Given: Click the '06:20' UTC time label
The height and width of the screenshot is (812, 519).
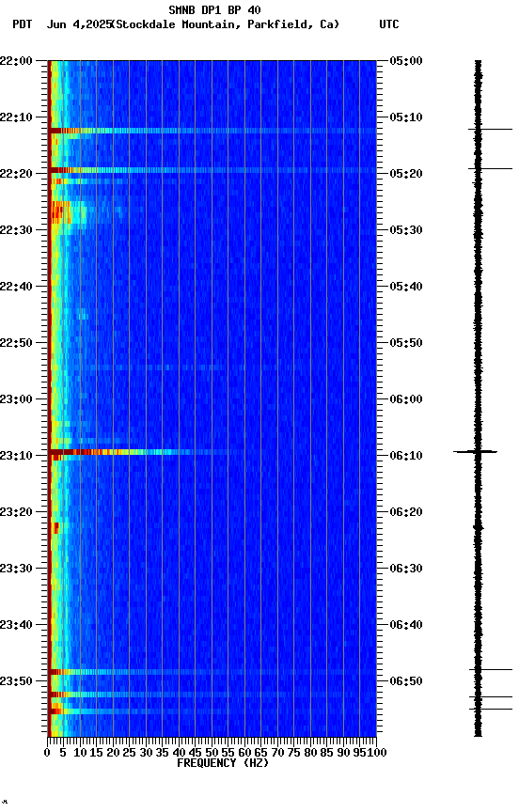Looking at the screenshot, I should click(x=405, y=512).
